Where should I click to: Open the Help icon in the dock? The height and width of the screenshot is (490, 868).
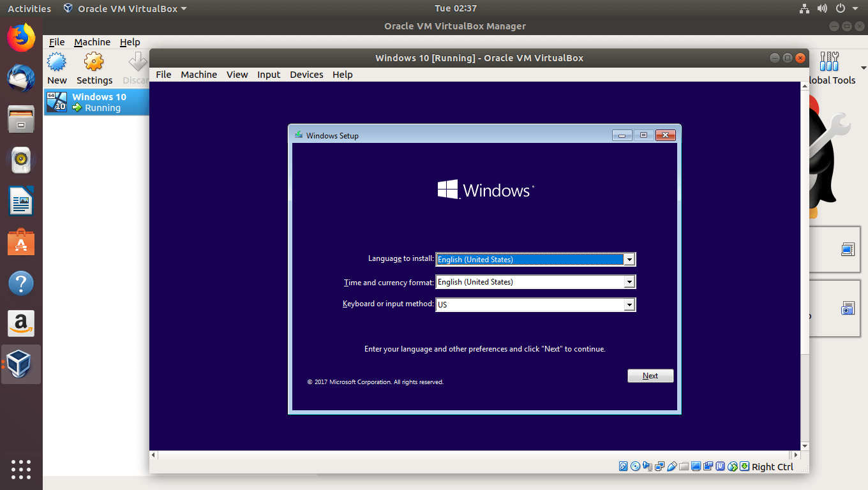[21, 283]
